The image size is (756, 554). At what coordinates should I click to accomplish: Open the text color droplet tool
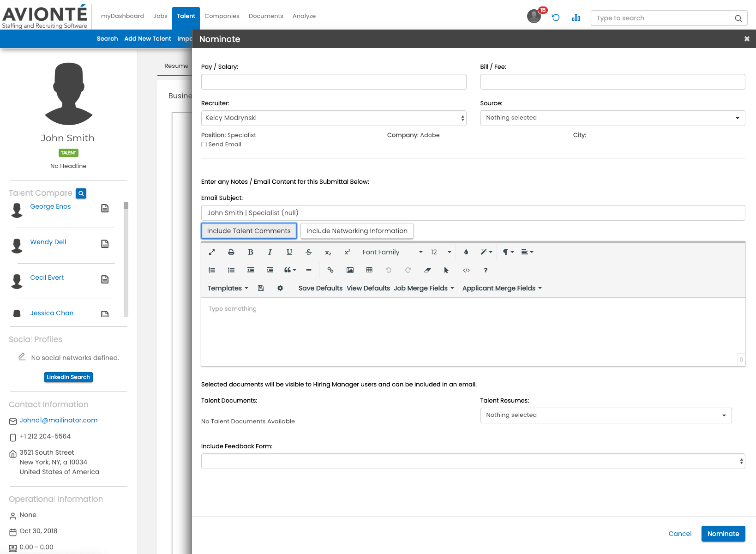pyautogui.click(x=466, y=252)
